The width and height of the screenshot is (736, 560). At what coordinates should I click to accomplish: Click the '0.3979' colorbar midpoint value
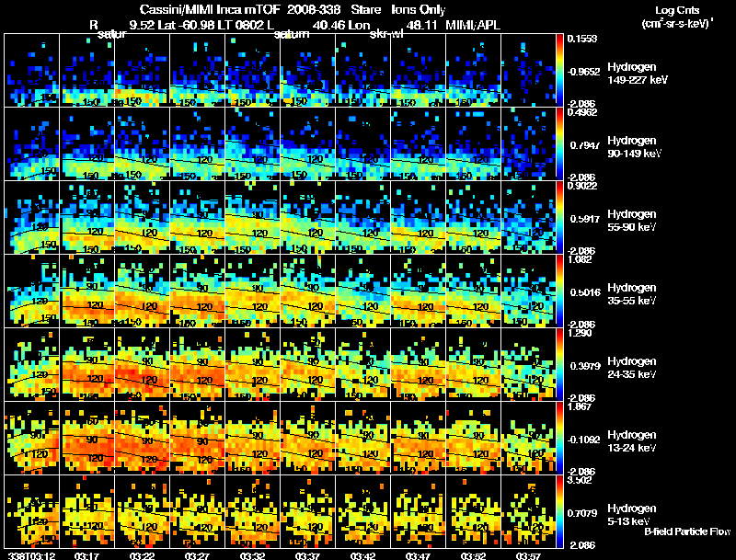point(585,366)
